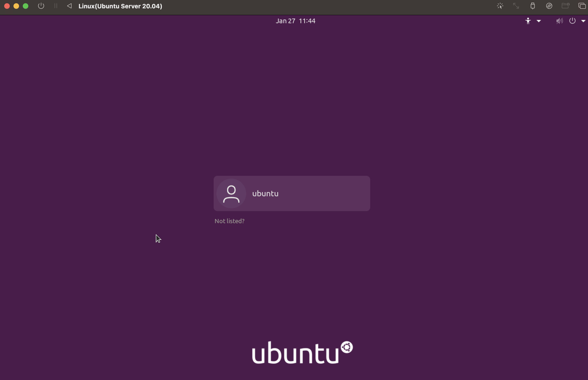Screen dimensions: 588x380
Task: Click the overlapping windows icon
Action: coord(582,6)
